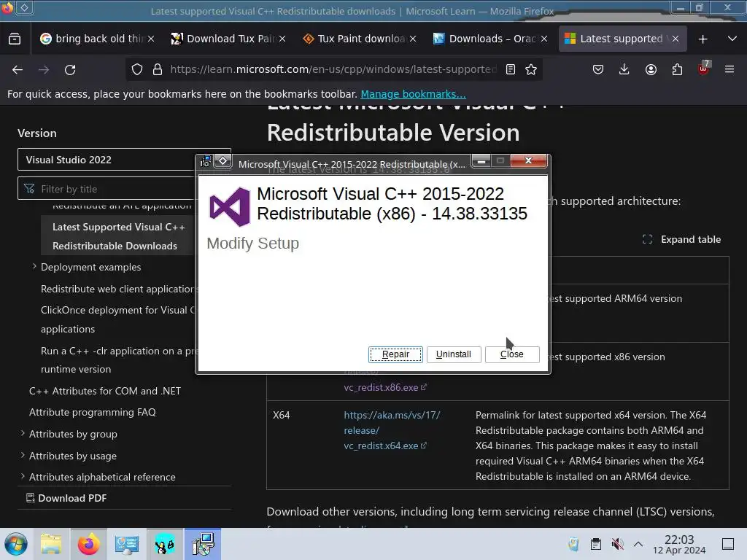Viewport: 747px width, 560px height.
Task: Open the Firefox hamburger menu
Action: (x=729, y=69)
